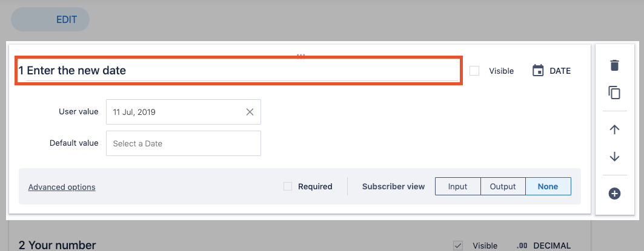
Task: Enable the Required checkbox
Action: [x=288, y=187]
